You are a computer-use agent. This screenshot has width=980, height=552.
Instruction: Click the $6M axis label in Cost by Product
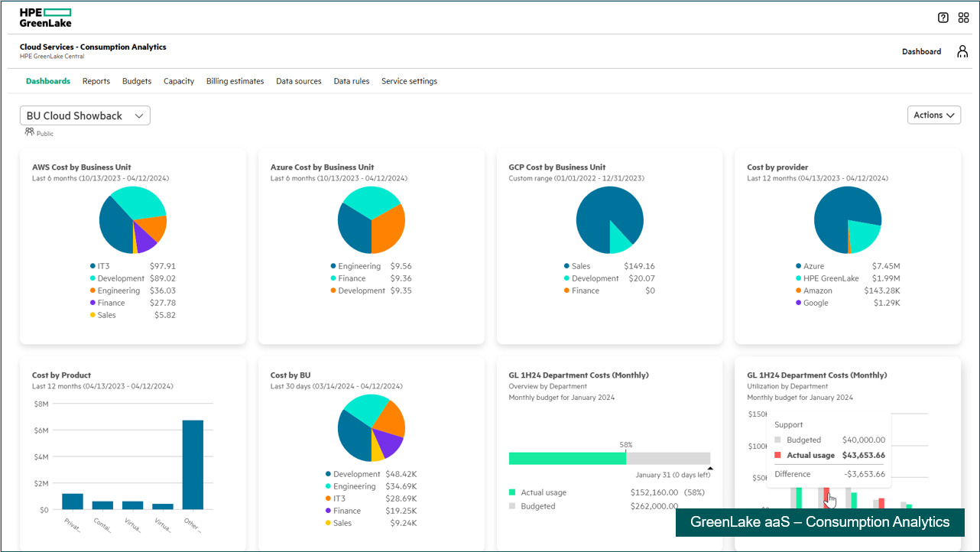pos(41,430)
